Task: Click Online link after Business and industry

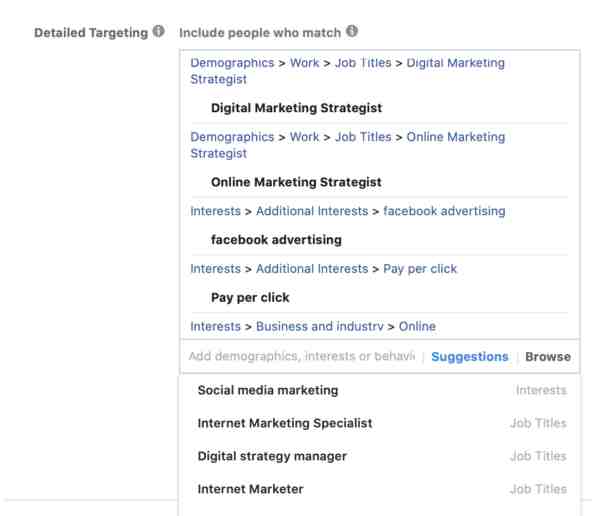Action: [417, 327]
